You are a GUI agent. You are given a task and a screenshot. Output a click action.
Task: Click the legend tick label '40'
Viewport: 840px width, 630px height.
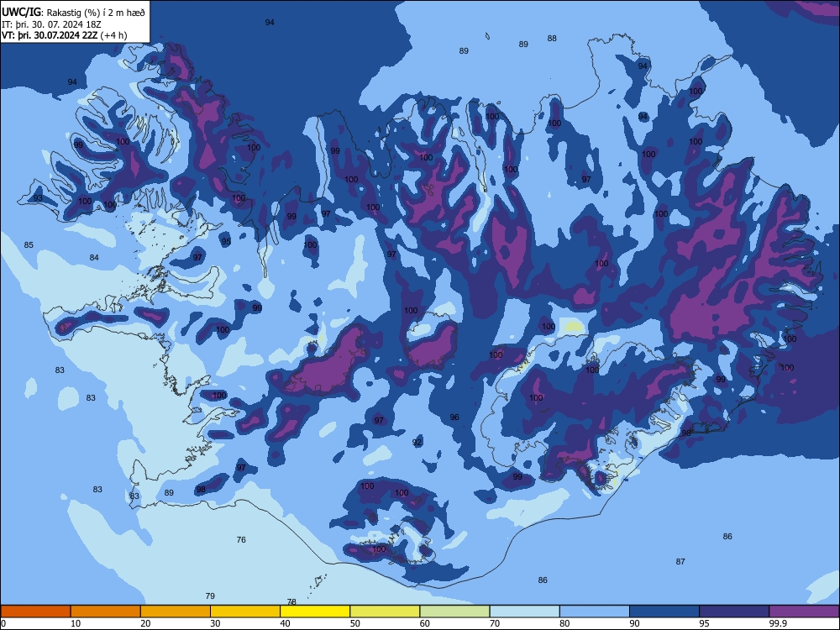coord(285,623)
